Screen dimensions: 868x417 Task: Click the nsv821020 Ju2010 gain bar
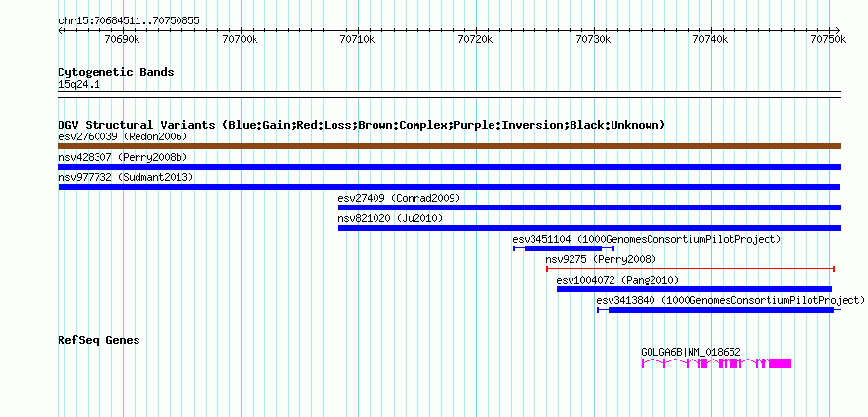pyautogui.click(x=589, y=228)
